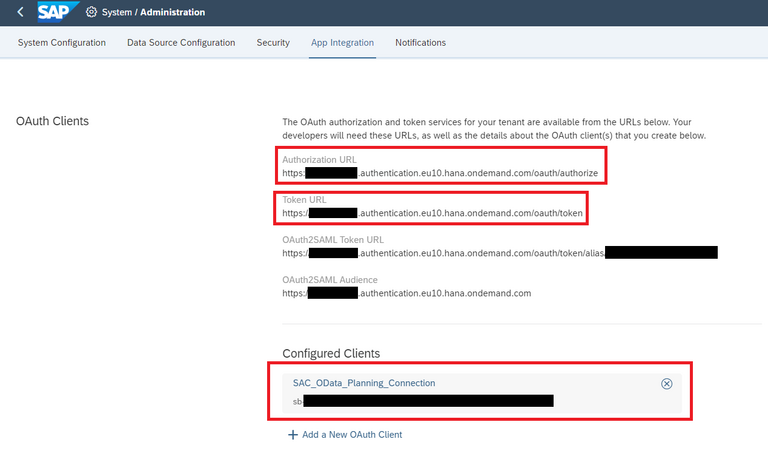Click the plus icon for new OAuth client

(292, 435)
